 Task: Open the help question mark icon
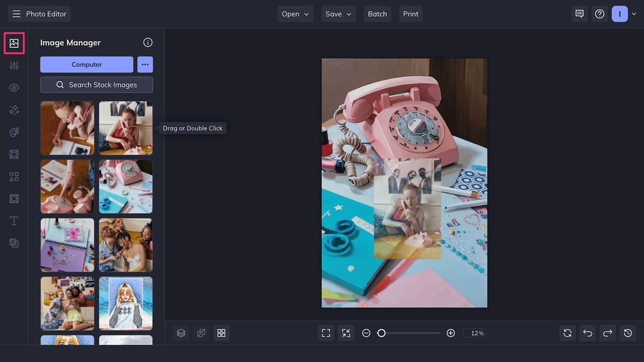[600, 14]
